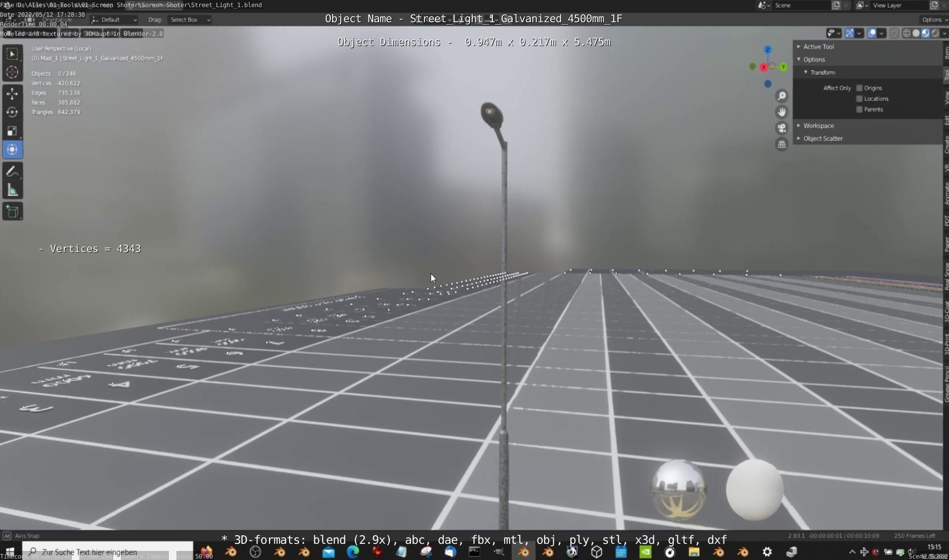This screenshot has height=560, width=949.
Task: Click the Windows taskbar search box
Action: (108, 552)
